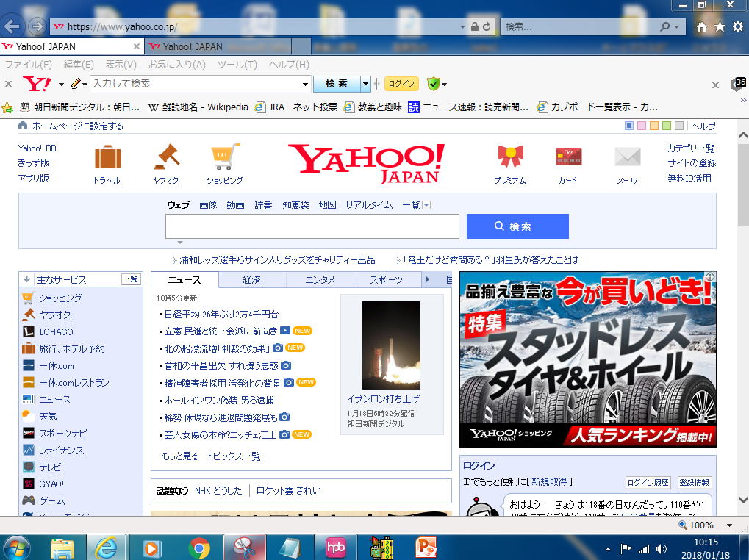The width and height of the screenshot is (749, 560).
Task: Select the 画像 search type tab
Action: coord(208,205)
